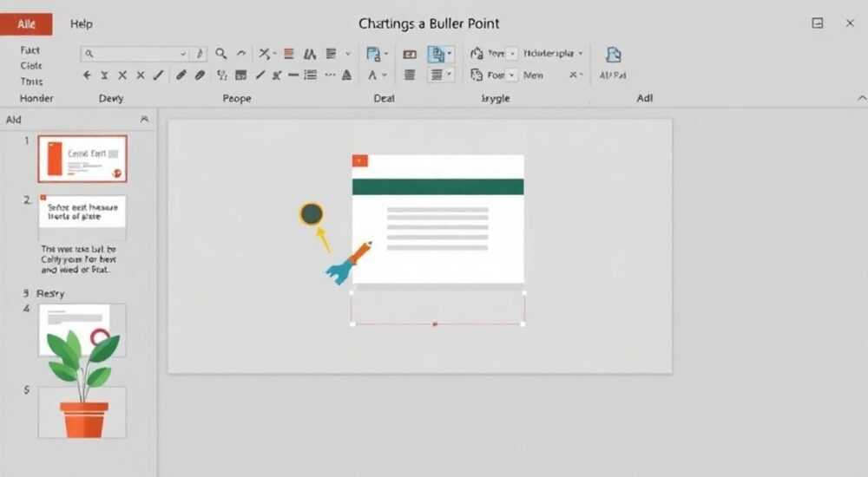Select the slide 4 thumbnail
The height and width of the screenshot is (477, 868).
point(82,330)
